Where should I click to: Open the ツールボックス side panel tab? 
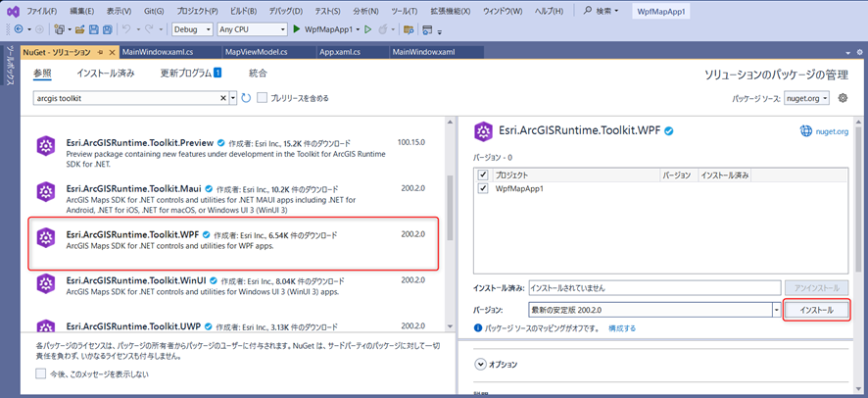click(10, 66)
